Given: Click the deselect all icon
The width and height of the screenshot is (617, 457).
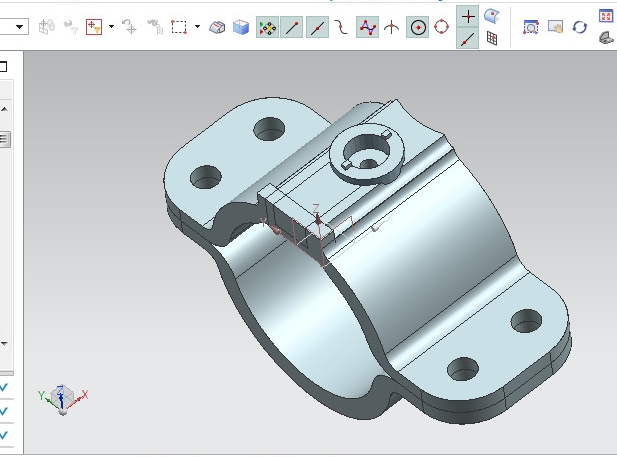Looking at the screenshot, I should click(x=129, y=27).
